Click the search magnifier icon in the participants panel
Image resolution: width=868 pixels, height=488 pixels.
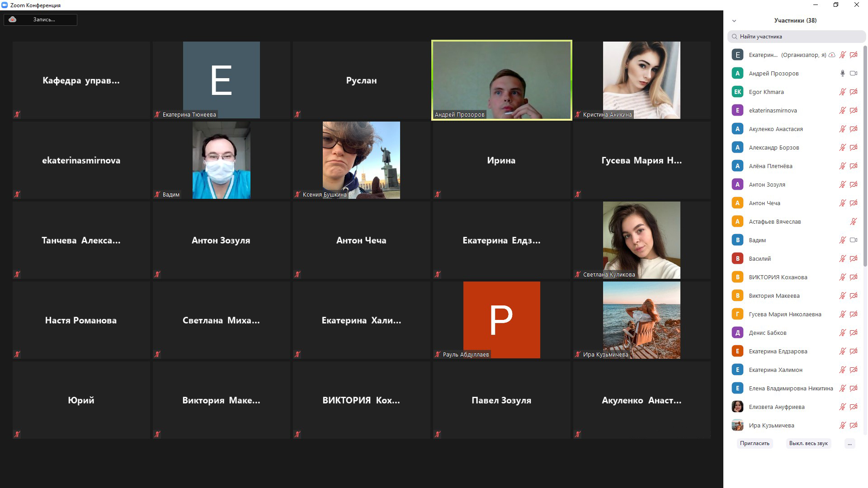click(x=735, y=37)
